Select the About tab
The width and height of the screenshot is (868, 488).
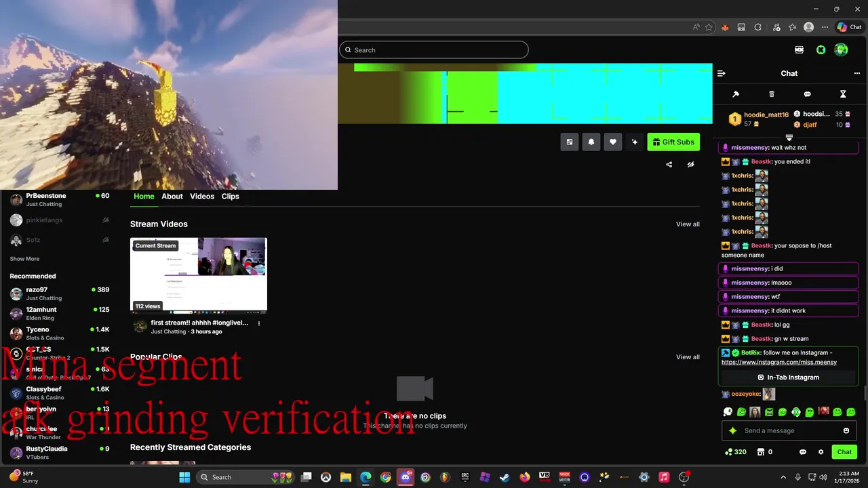[172, 197]
